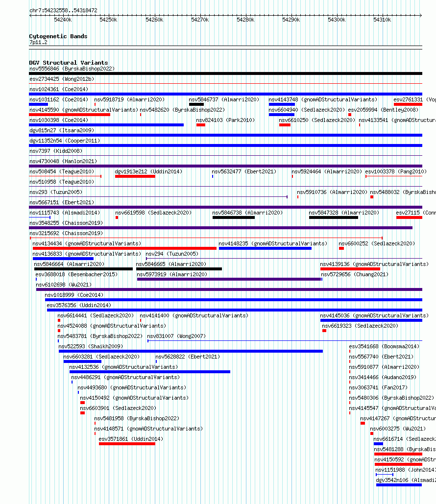This screenshot has width=436, height=504.
Task: Click the black bar under nsv5846737
Action: point(196,104)
